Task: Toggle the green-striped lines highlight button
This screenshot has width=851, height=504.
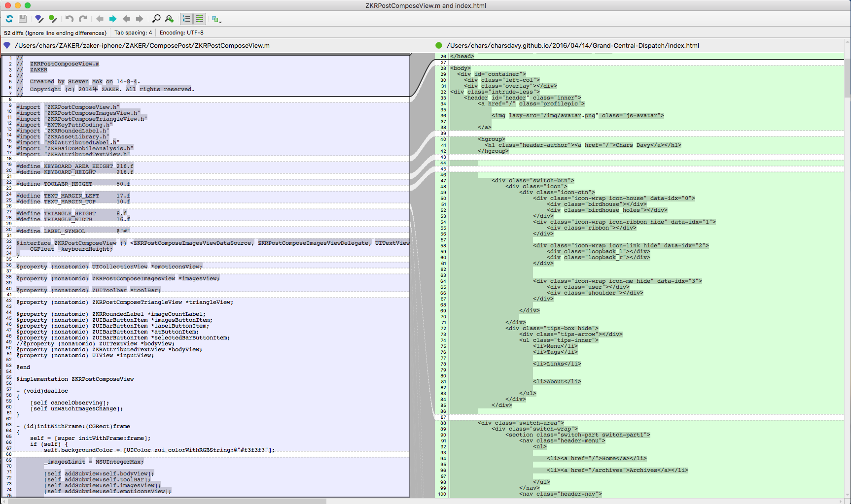Action: click(200, 19)
